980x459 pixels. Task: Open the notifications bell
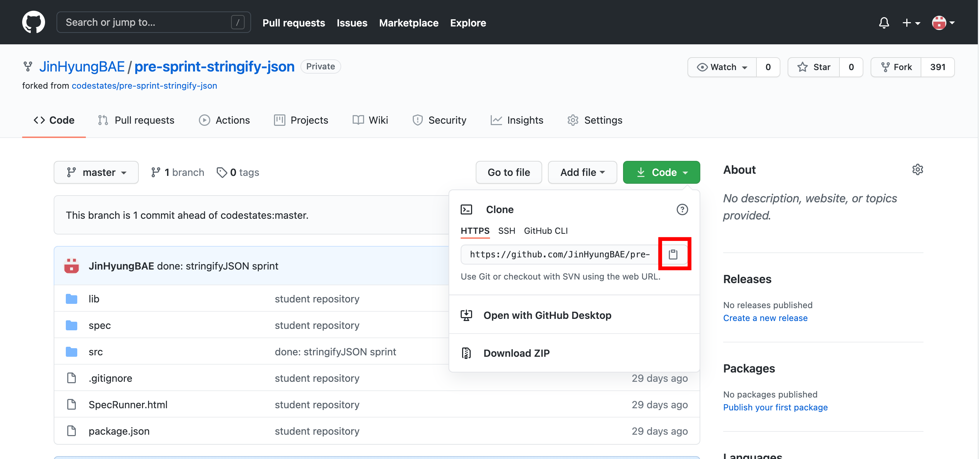click(x=884, y=23)
